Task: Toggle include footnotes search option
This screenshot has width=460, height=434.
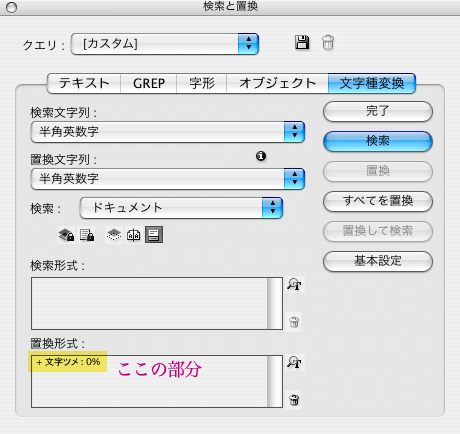Action: point(154,235)
